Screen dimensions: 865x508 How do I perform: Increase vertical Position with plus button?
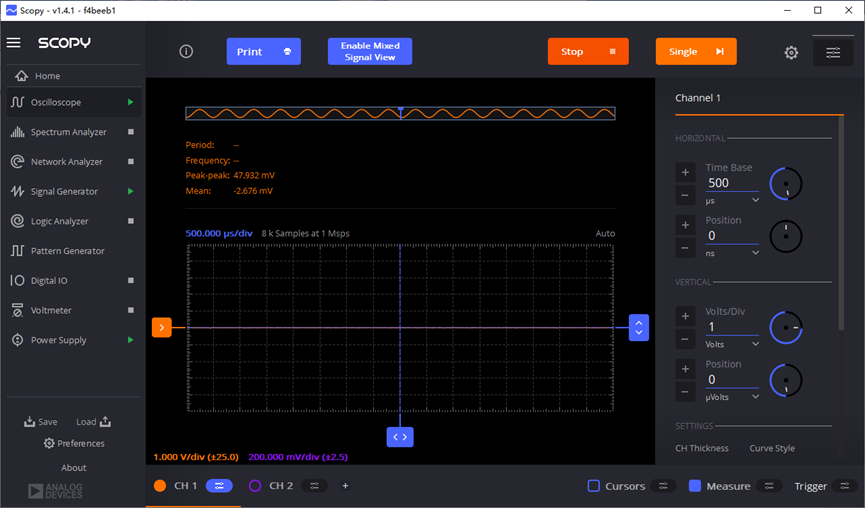click(685, 368)
